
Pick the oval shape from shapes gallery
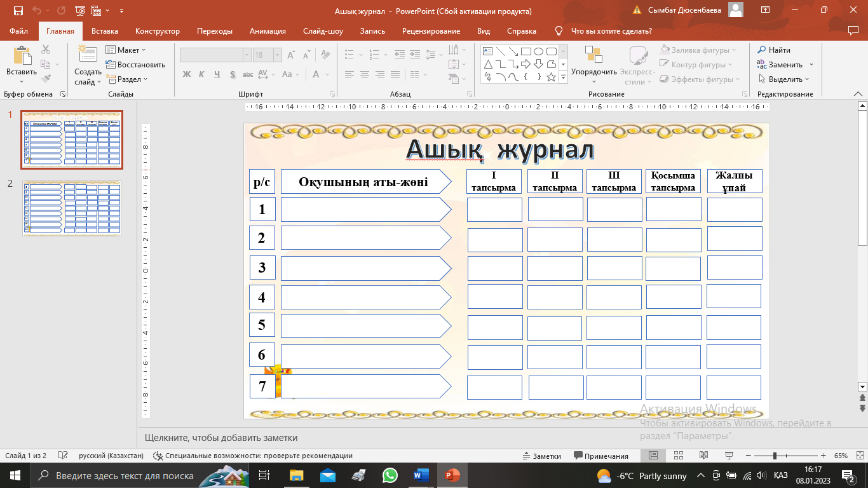pos(538,51)
